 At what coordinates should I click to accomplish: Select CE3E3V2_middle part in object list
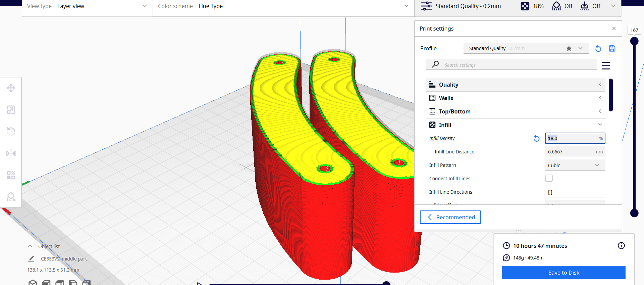click(64, 259)
